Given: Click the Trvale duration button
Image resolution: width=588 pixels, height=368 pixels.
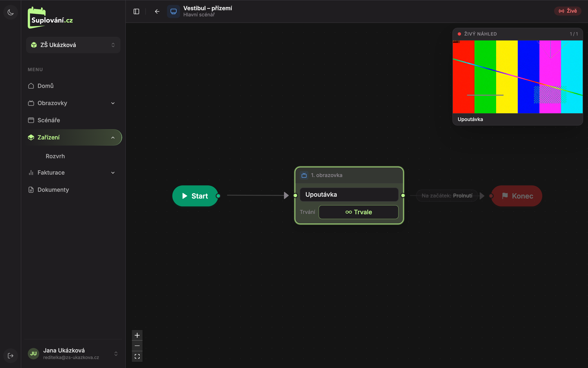Looking at the screenshot, I should (358, 212).
